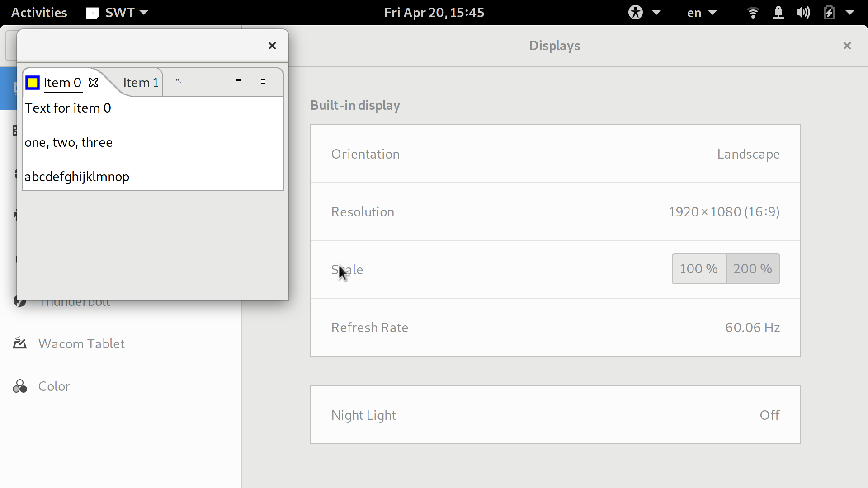
Task: Click the Wacom Tablet sidebar icon
Action: 19,343
